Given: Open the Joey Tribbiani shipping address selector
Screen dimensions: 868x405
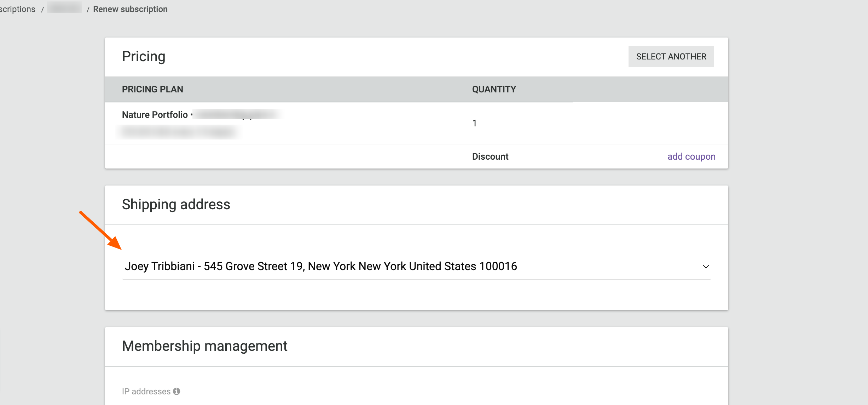Looking at the screenshot, I should (416, 266).
